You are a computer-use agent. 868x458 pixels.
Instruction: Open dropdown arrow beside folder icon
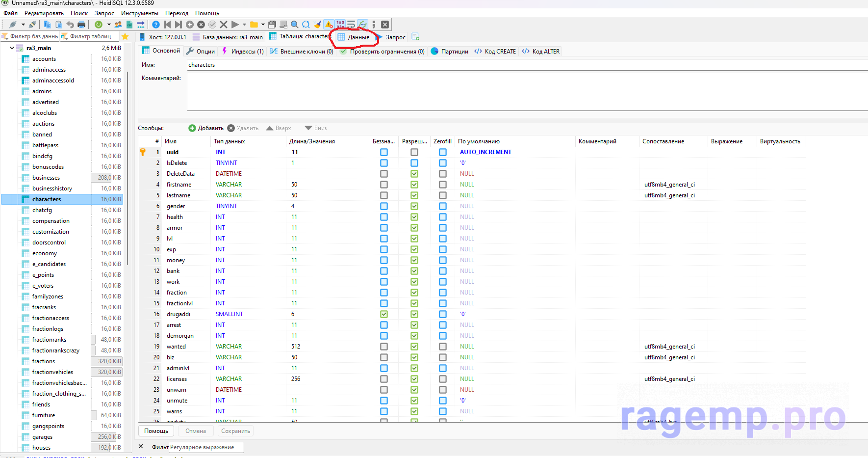pos(263,25)
